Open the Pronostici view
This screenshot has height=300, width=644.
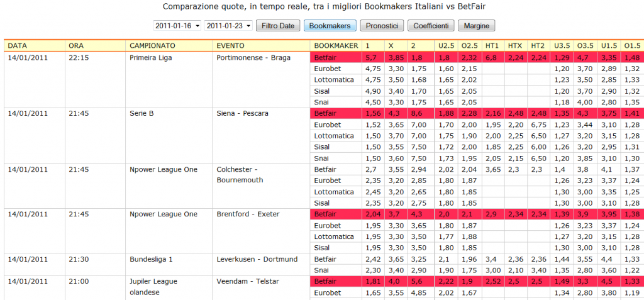coord(382,26)
